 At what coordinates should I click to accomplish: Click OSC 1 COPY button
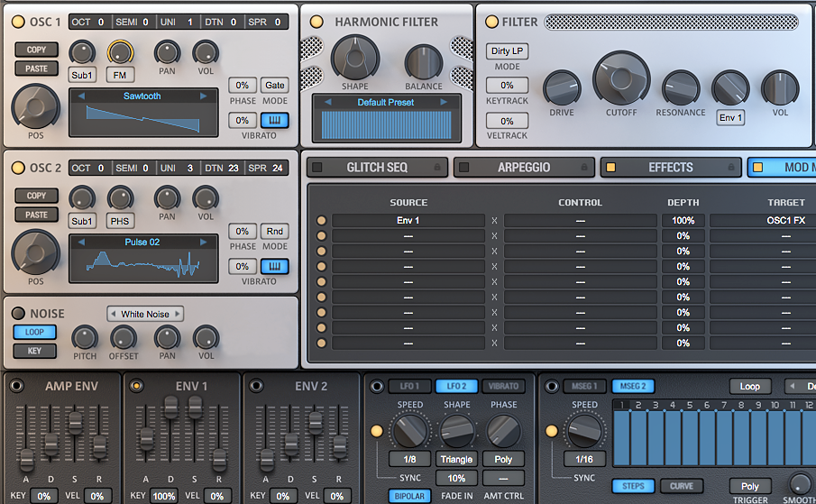tap(36, 50)
